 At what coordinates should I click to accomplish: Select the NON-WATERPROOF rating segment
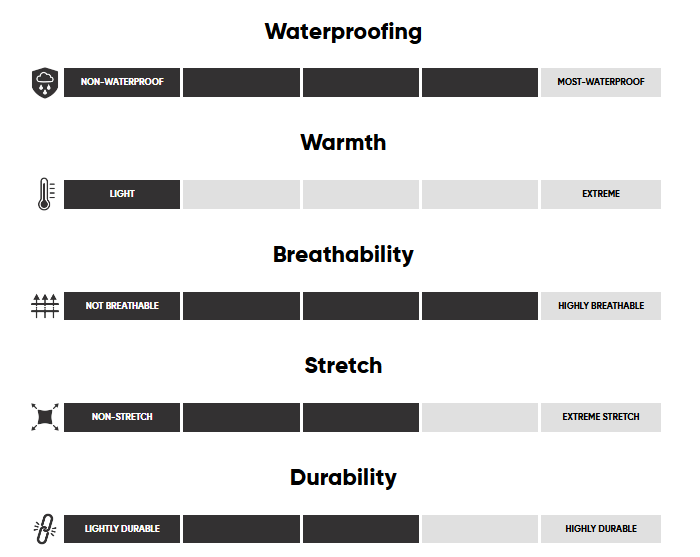[x=122, y=82]
